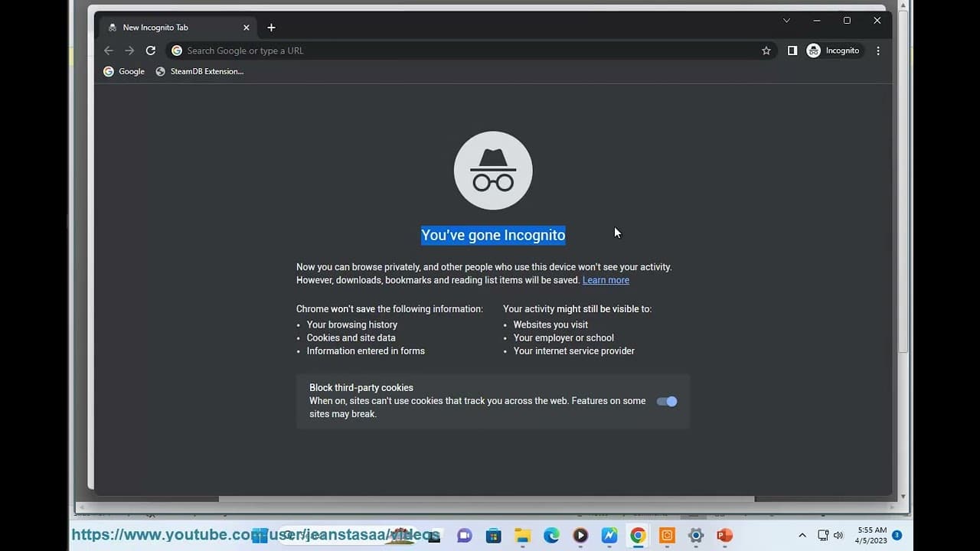The height and width of the screenshot is (551, 980).
Task: Click the Chrome icon in the taskbar
Action: pos(638,536)
